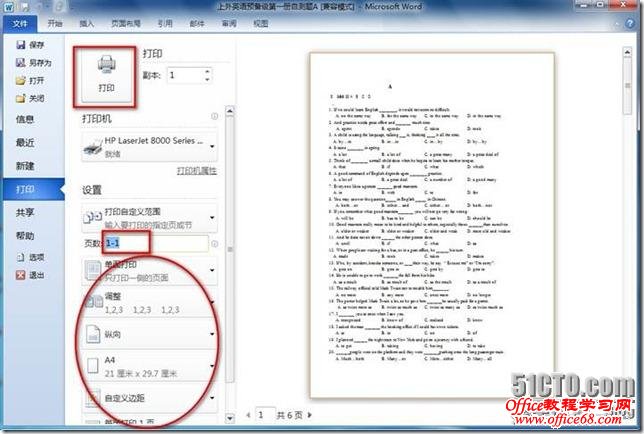Go to previous page in preview

[x=248, y=415]
